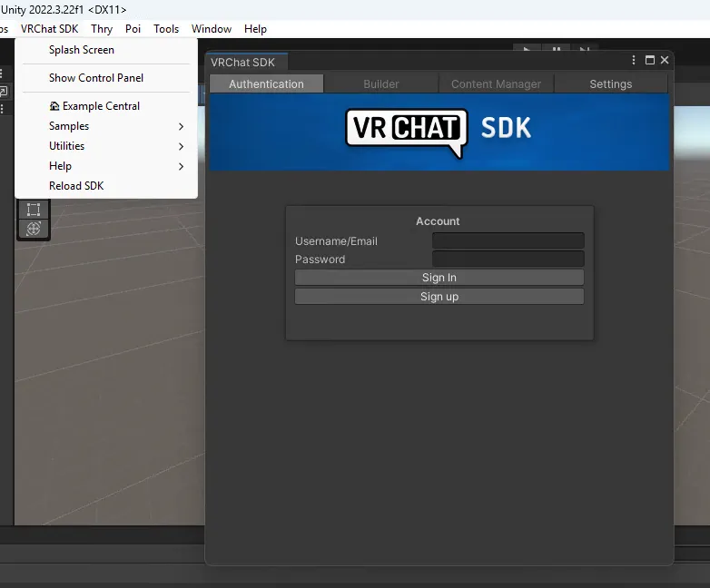Click the Sign up button
The height and width of the screenshot is (588, 710).
point(439,297)
